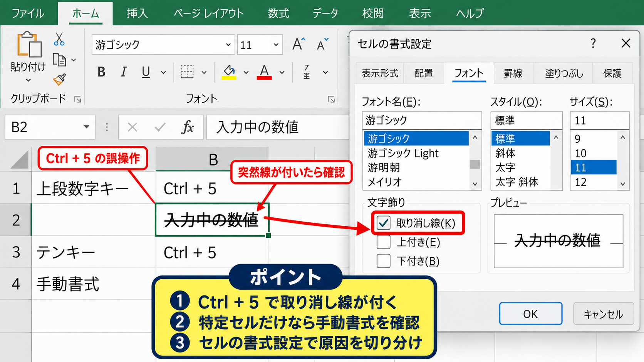Open 塗りつぶし tab in dialog
The image size is (644, 362).
pyautogui.click(x=564, y=73)
